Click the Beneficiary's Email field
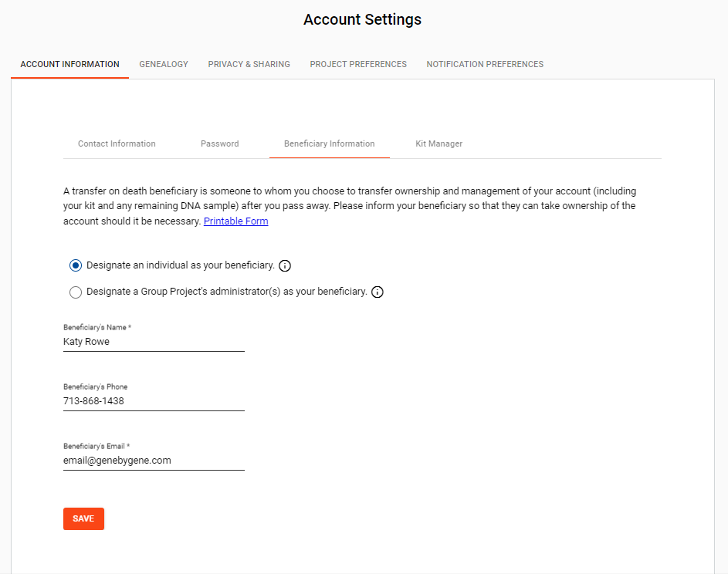 pyautogui.click(x=154, y=461)
